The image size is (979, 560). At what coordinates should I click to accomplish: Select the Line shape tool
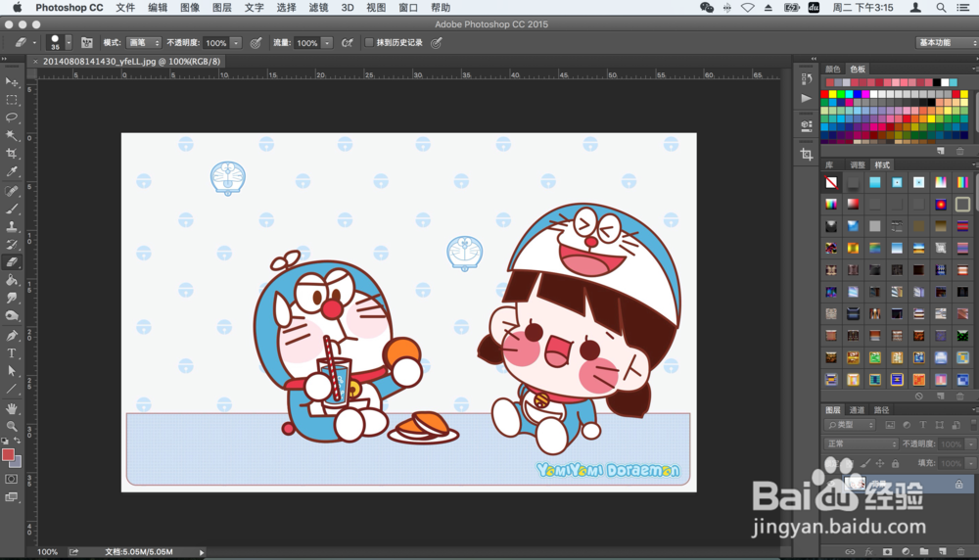click(12, 389)
